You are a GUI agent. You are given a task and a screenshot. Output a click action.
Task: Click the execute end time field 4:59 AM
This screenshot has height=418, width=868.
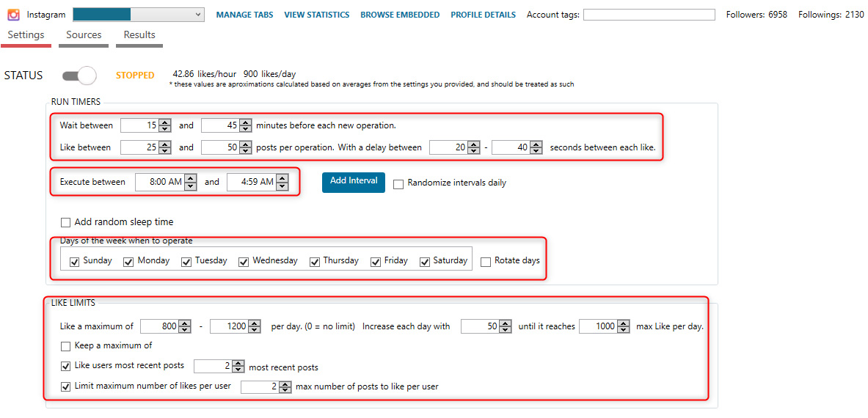[x=252, y=182]
